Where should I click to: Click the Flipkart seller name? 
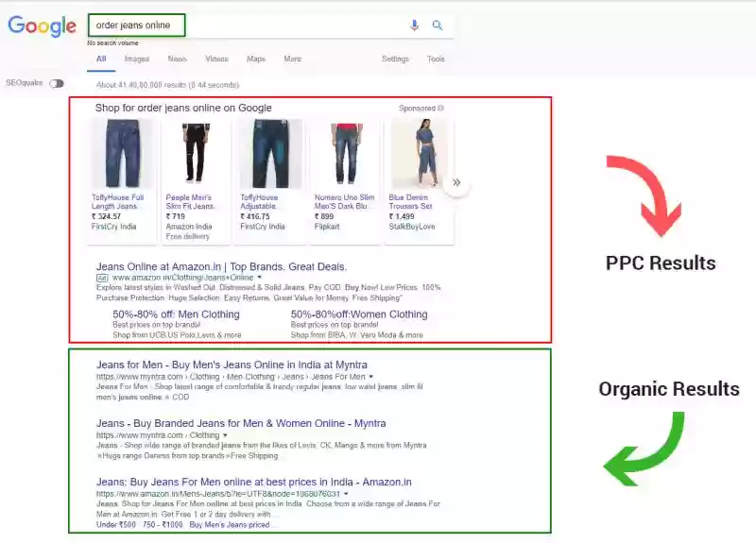pos(327,227)
